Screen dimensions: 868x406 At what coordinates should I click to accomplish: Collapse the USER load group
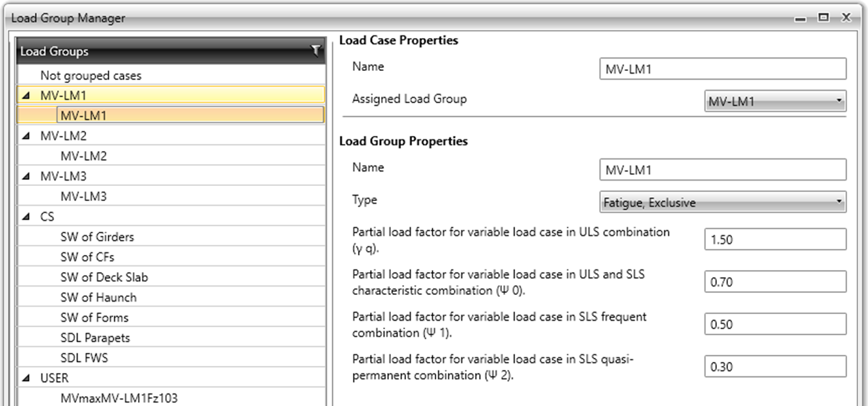coord(25,378)
